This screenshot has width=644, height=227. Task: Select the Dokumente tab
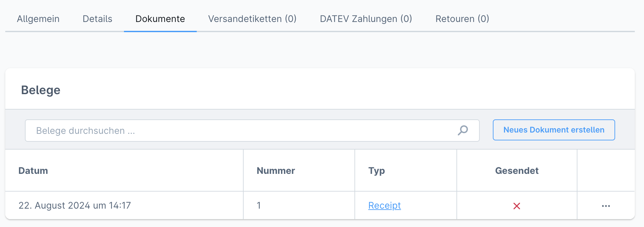160,19
